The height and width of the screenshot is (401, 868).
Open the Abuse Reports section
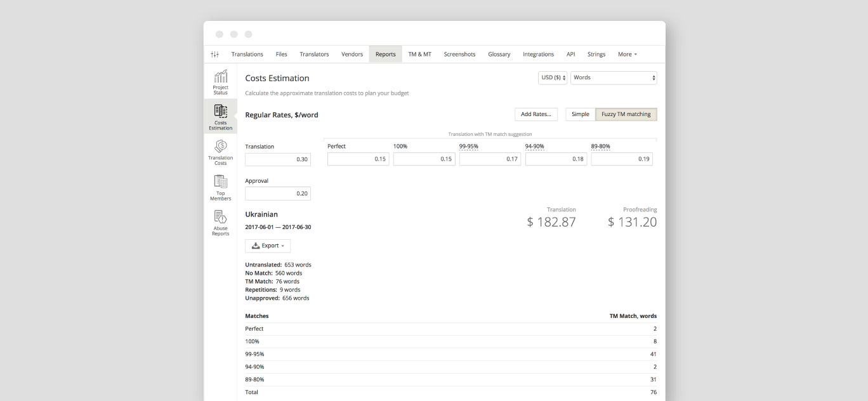(x=220, y=223)
